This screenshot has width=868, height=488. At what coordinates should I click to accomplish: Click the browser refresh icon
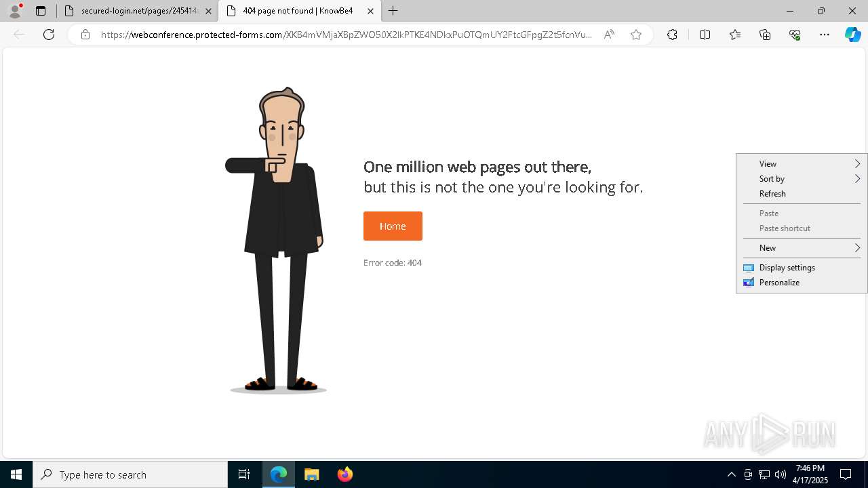[49, 35]
